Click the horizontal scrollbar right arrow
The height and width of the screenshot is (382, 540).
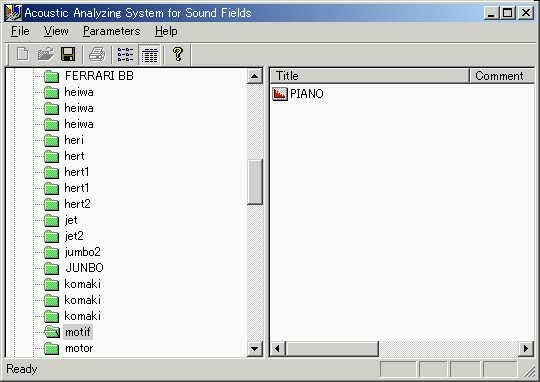[526, 349]
